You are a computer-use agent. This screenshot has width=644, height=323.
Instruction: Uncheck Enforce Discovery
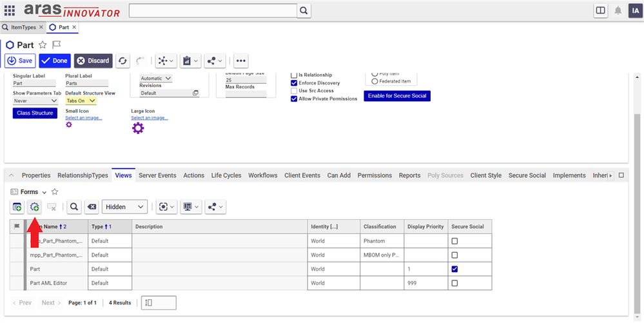point(294,83)
